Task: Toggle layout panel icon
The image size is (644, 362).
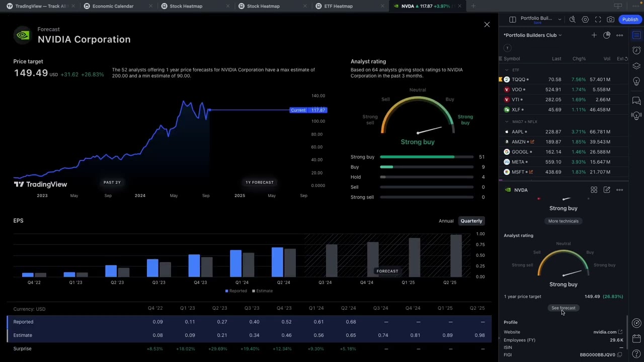Action: tap(512, 20)
